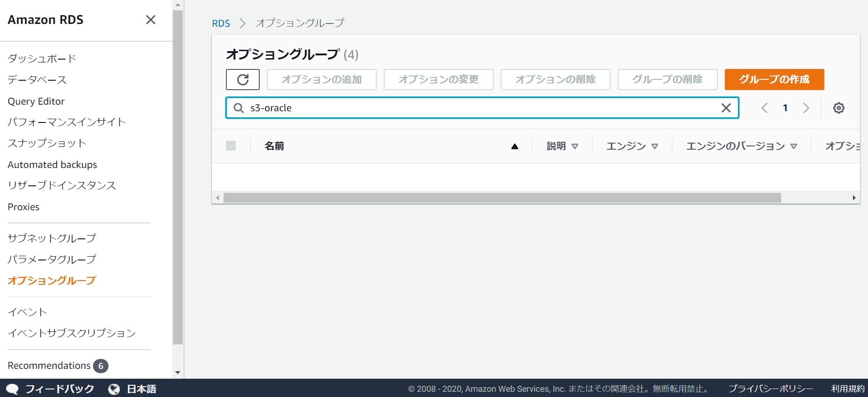Viewport: 868px width, 397px height.
Task: Click オプショングループ breadcrumb text
Action: [300, 23]
